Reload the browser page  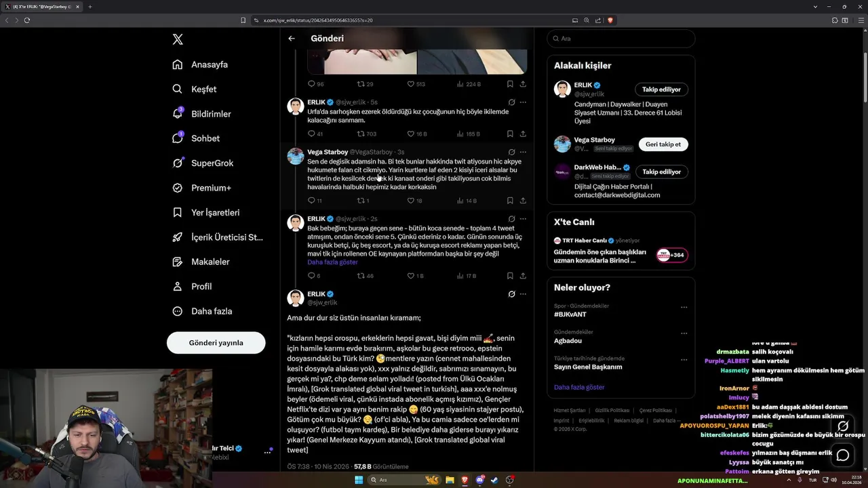tap(27, 20)
